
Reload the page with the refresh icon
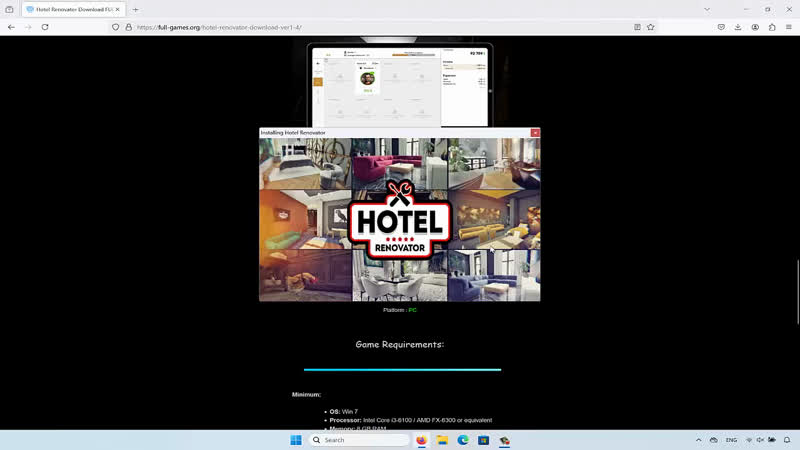[x=45, y=27]
